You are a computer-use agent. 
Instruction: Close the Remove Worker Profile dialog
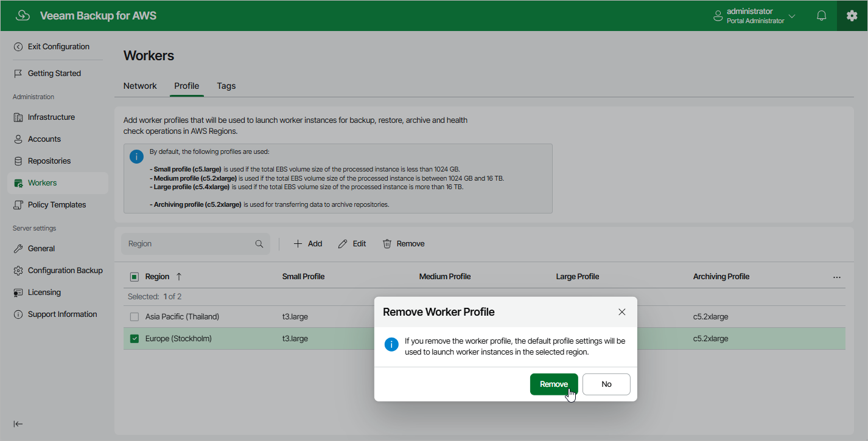(621, 312)
